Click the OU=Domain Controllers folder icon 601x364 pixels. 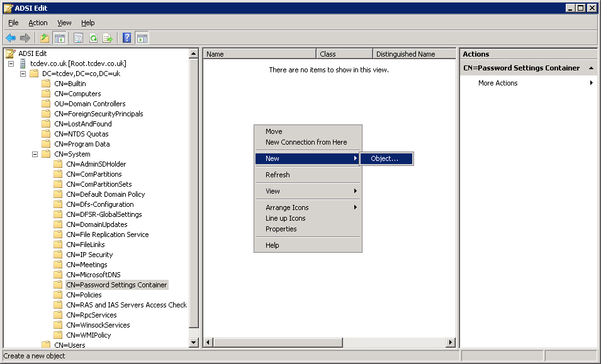[x=46, y=104]
